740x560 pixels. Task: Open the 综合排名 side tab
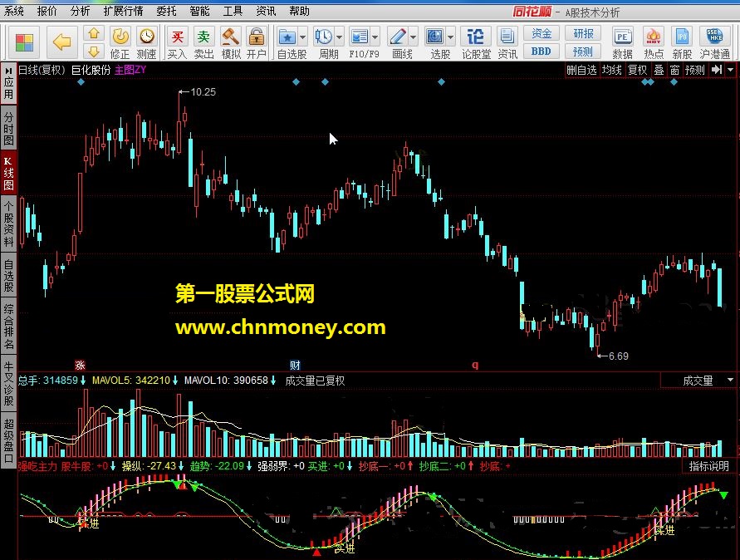pyautogui.click(x=8, y=327)
